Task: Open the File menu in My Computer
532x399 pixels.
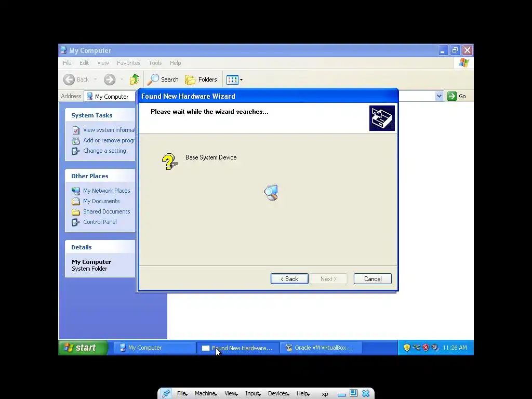Action: (67, 63)
